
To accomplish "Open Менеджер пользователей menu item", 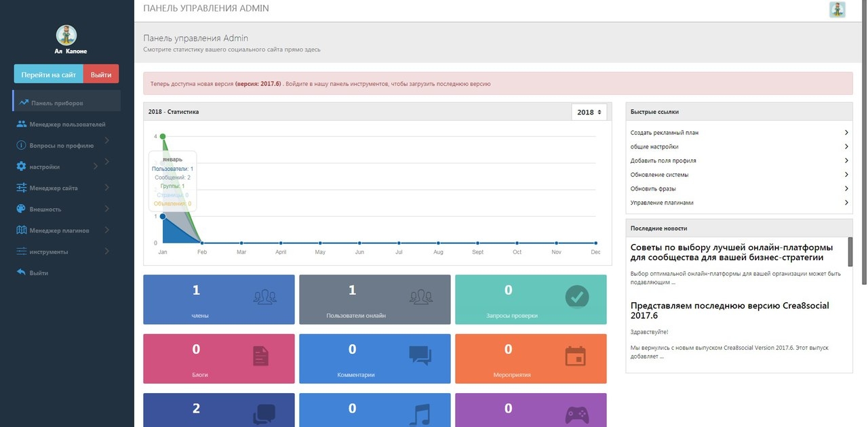I will click(66, 124).
